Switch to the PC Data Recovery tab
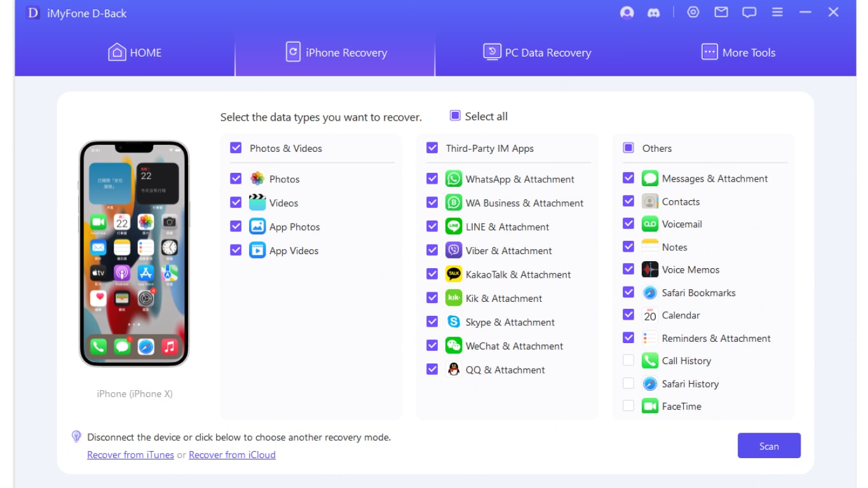The height and width of the screenshot is (488, 868). [537, 52]
